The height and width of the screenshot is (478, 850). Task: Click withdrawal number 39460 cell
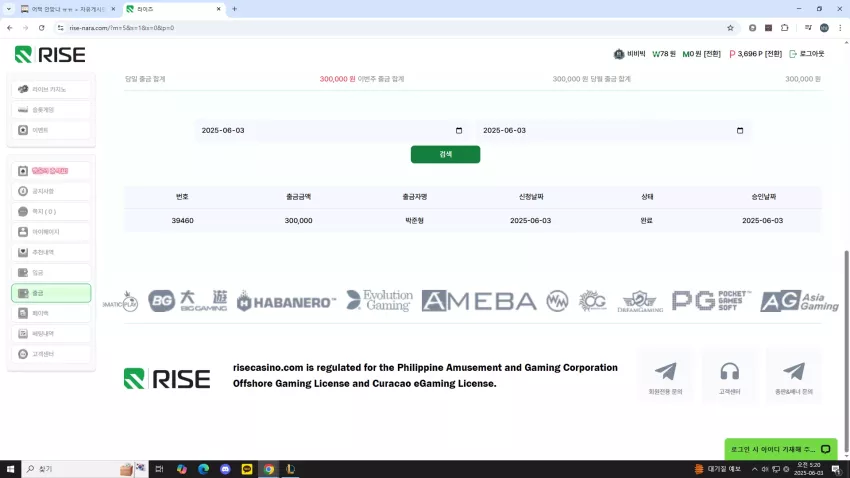pyautogui.click(x=182, y=221)
